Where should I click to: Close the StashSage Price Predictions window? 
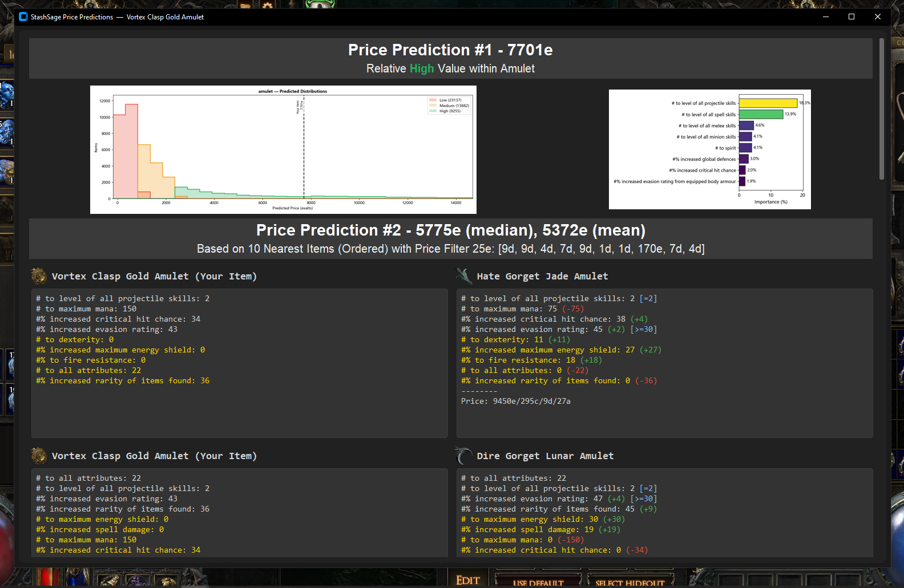878,17
